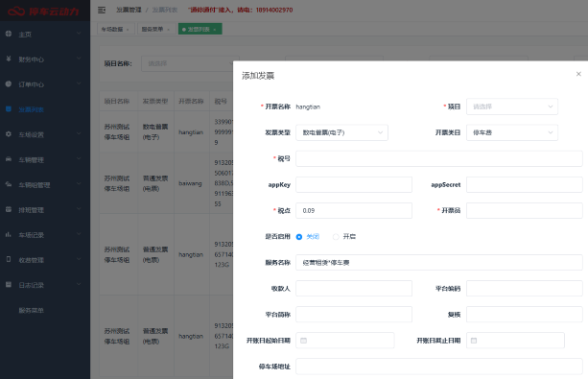Click the 财务中心 yen icon
Image resolution: width=588 pixels, height=379 pixels.
pyautogui.click(x=9, y=59)
